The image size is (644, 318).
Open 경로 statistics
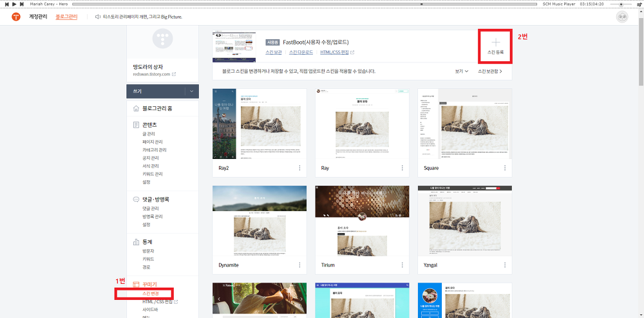click(147, 267)
